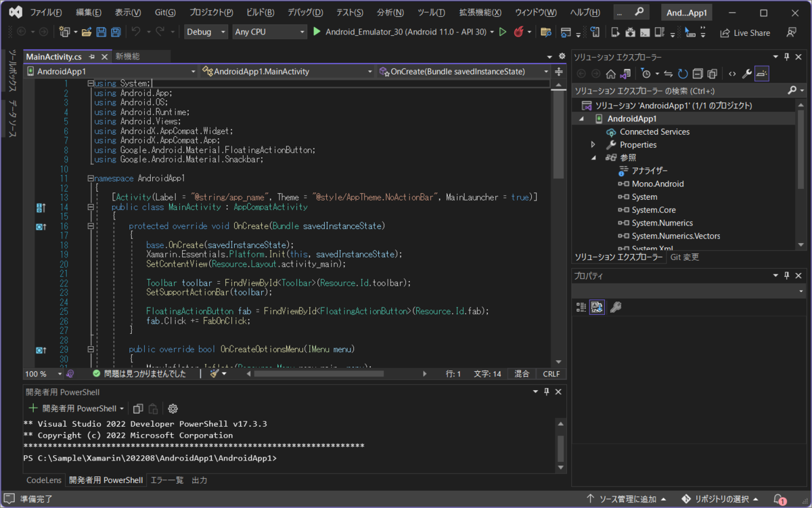This screenshot has width=812, height=508.
Task: Toggle auto-hide pin of Properties panel
Action: [x=787, y=276]
